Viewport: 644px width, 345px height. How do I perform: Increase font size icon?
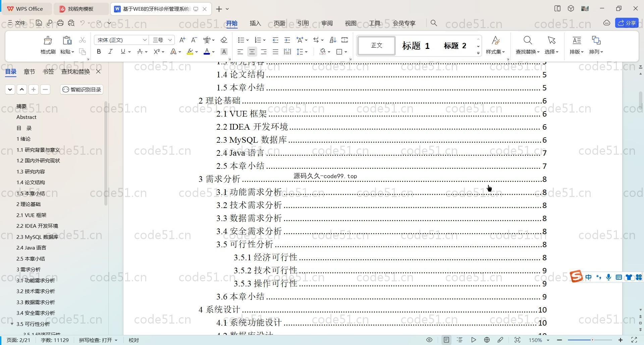coord(182,40)
